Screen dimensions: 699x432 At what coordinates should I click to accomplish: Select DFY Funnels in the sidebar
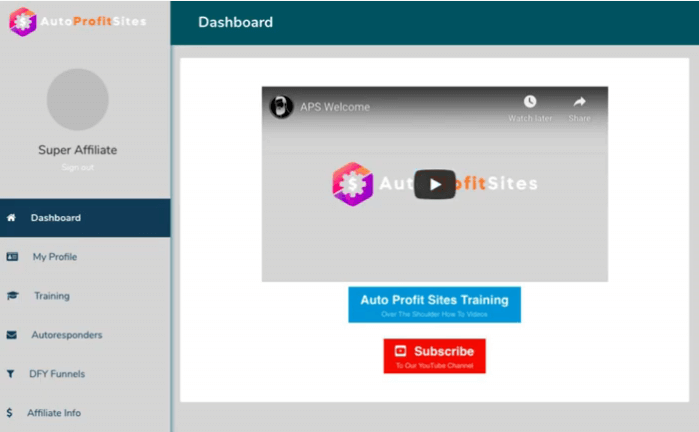click(85, 374)
